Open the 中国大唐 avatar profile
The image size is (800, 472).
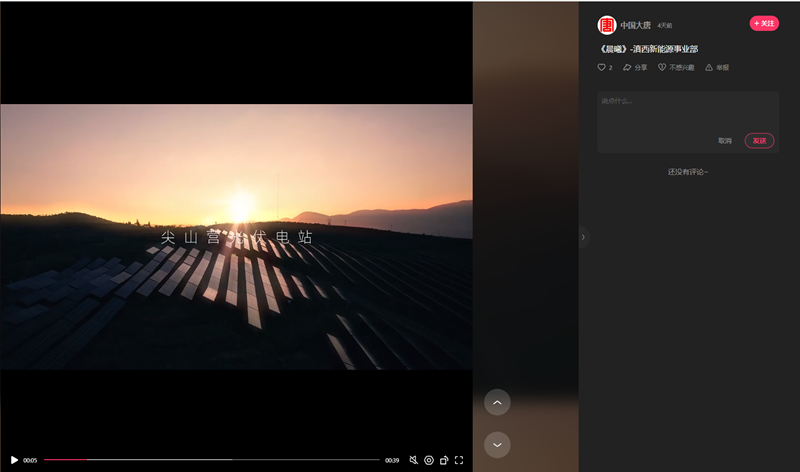(x=607, y=25)
